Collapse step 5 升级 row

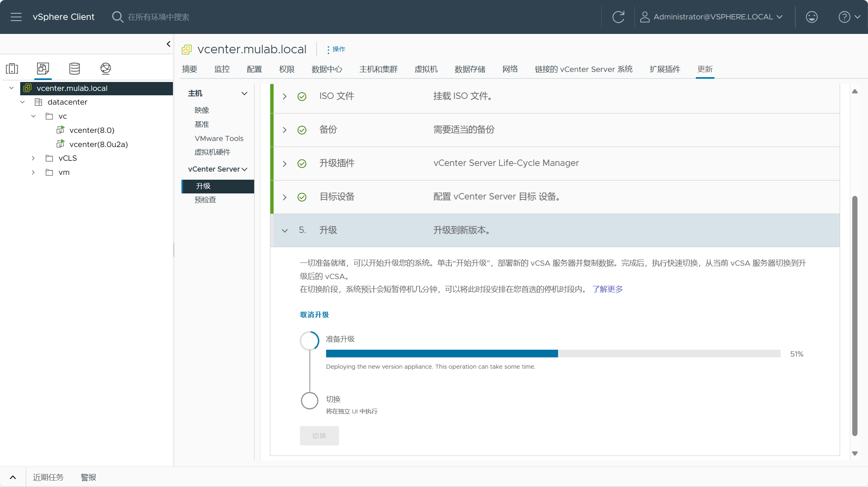click(285, 231)
